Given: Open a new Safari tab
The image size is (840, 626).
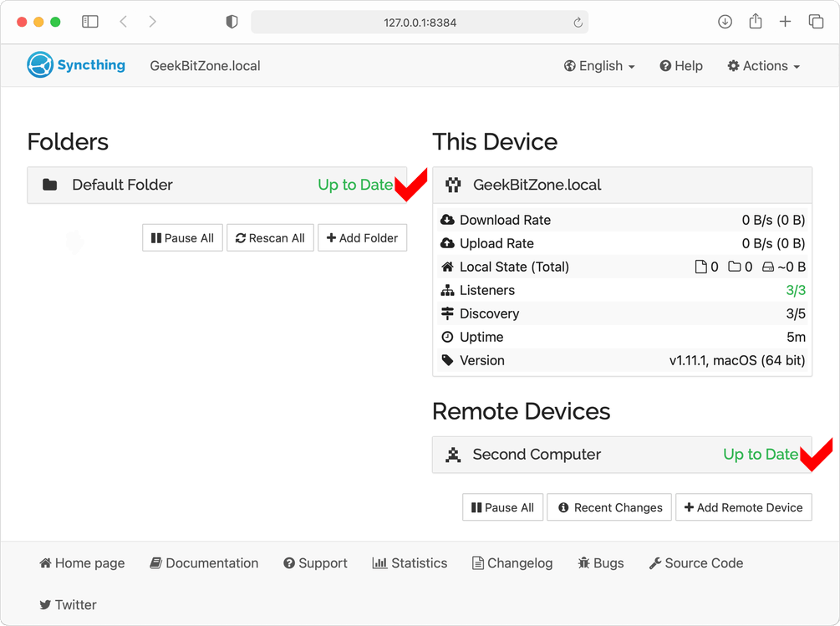Looking at the screenshot, I should click(x=785, y=22).
